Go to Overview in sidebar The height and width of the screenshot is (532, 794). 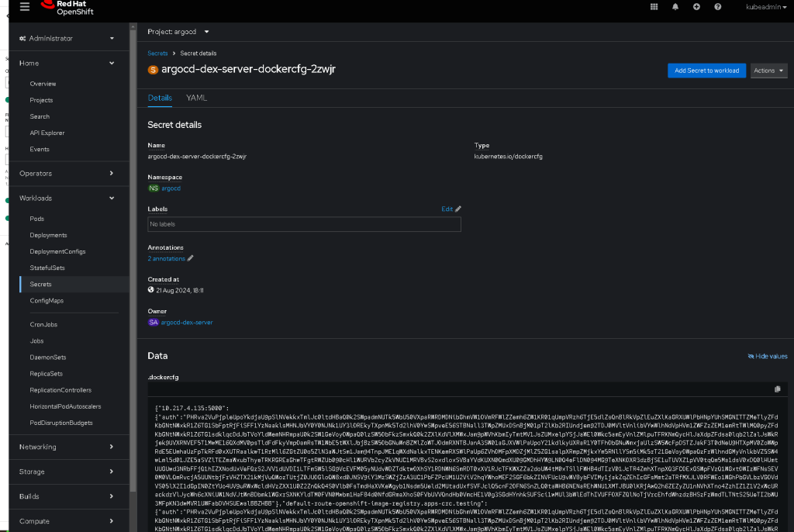[x=43, y=84]
